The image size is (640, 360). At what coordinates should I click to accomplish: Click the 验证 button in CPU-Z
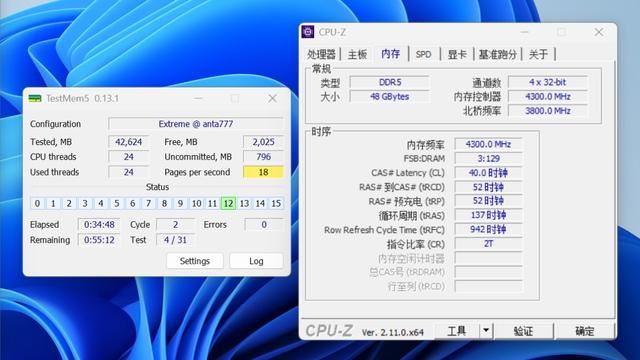click(x=523, y=331)
